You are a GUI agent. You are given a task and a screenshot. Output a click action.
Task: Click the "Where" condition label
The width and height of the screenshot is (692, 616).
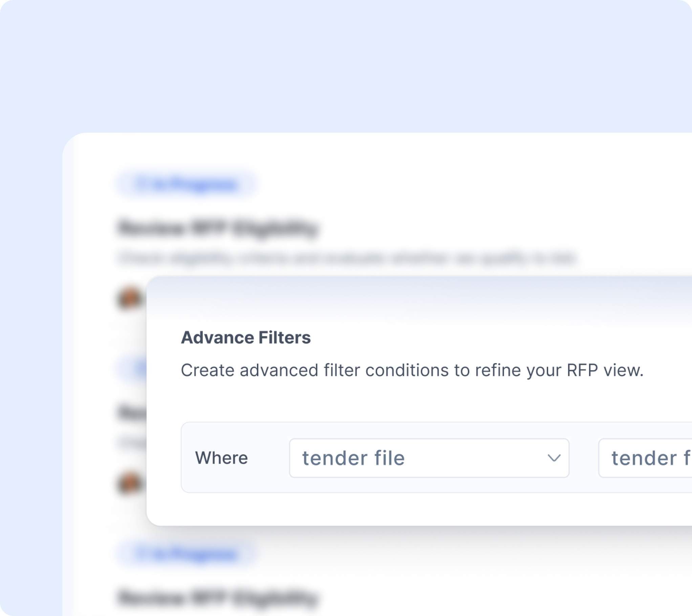click(221, 458)
